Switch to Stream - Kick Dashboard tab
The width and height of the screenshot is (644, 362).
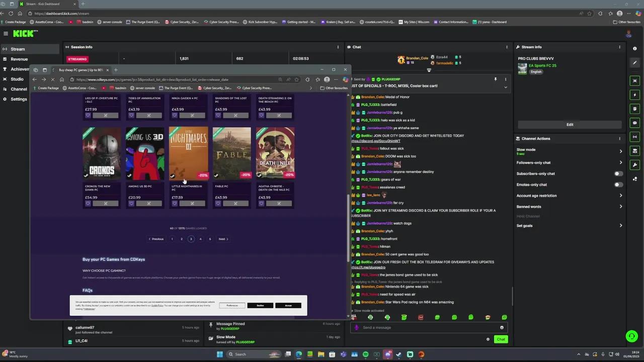point(48,4)
